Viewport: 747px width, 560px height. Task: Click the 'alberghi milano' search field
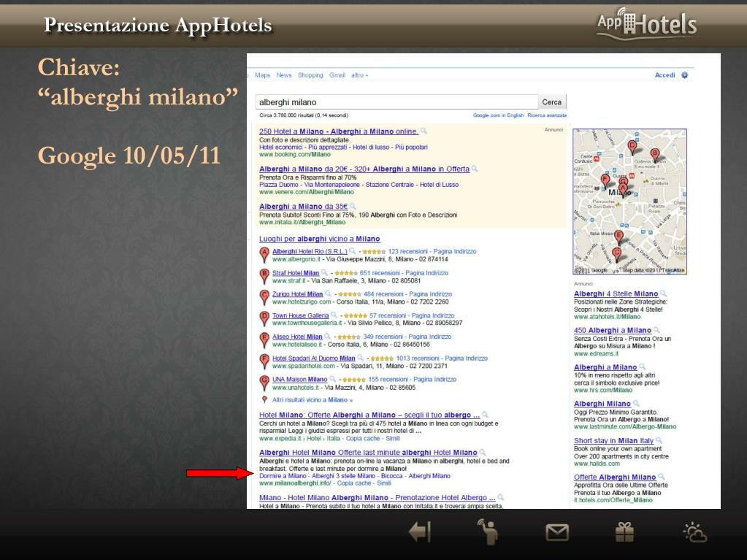tap(397, 102)
